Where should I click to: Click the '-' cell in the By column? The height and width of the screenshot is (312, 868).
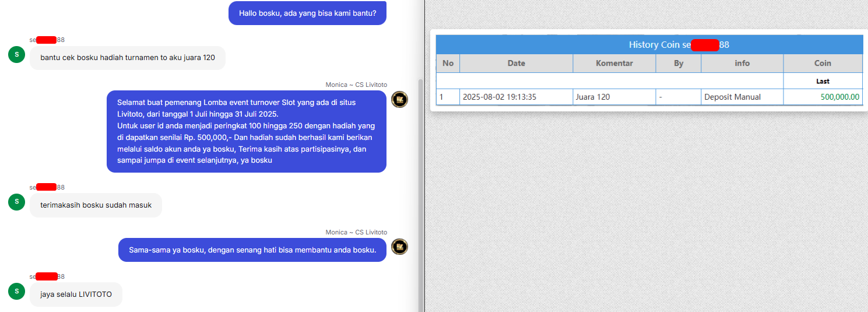point(679,97)
